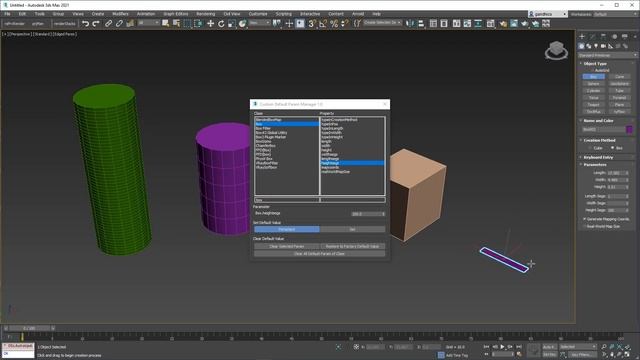Image resolution: width=640 pixels, height=360 pixels.
Task: Click the Set button in dialog
Action: pyautogui.click(x=352, y=229)
